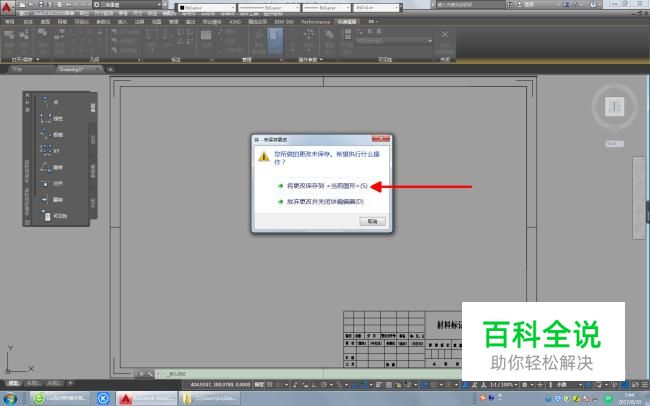Add new drawing tab with plus
The height and width of the screenshot is (406, 650).
click(x=110, y=70)
